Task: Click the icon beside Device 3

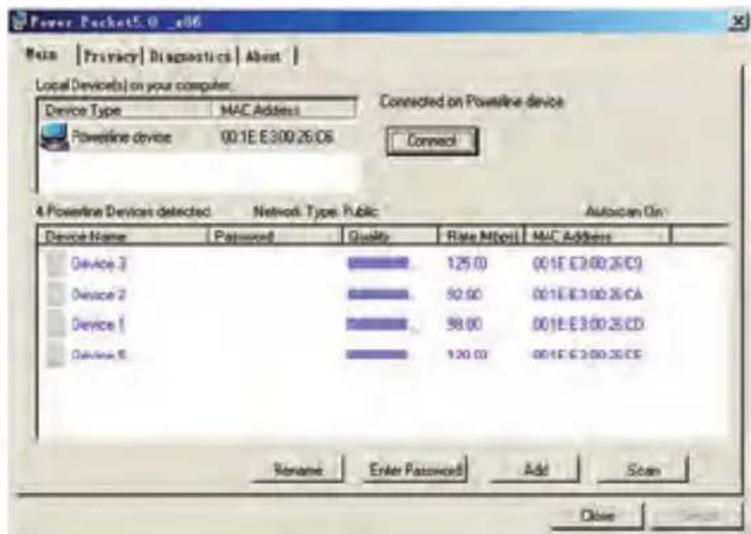Action: 57,264
